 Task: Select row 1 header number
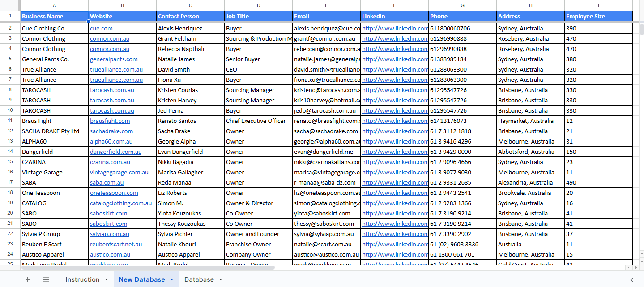(x=10, y=16)
